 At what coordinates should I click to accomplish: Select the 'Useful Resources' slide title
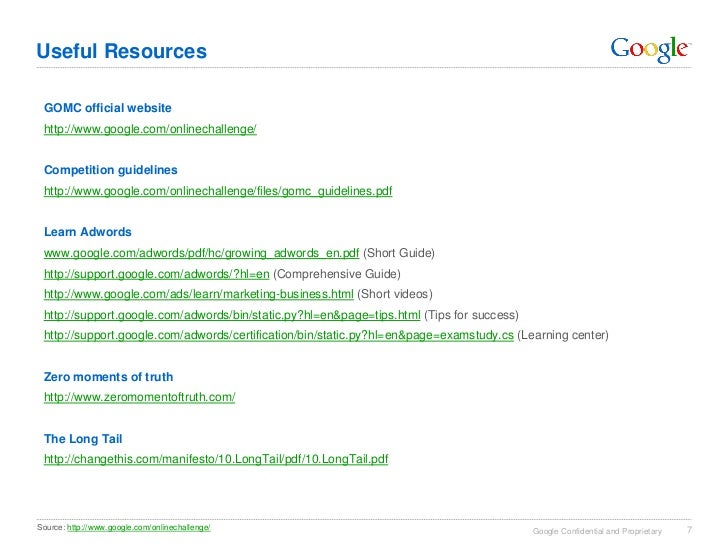(x=122, y=51)
